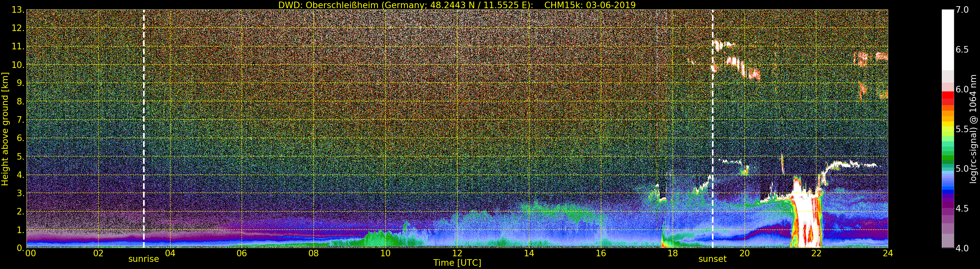Click the height axis tick label 13.
This screenshot has width=980, height=269.
pos(18,10)
